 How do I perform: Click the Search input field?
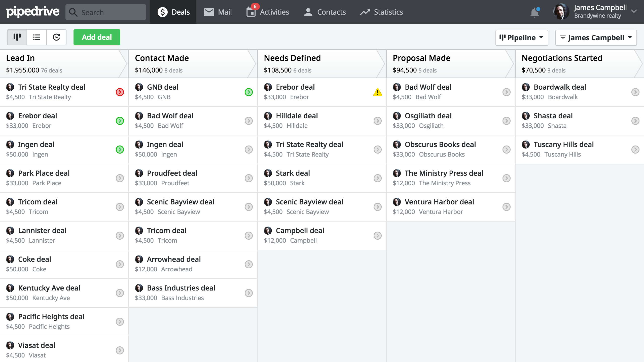pyautogui.click(x=106, y=12)
